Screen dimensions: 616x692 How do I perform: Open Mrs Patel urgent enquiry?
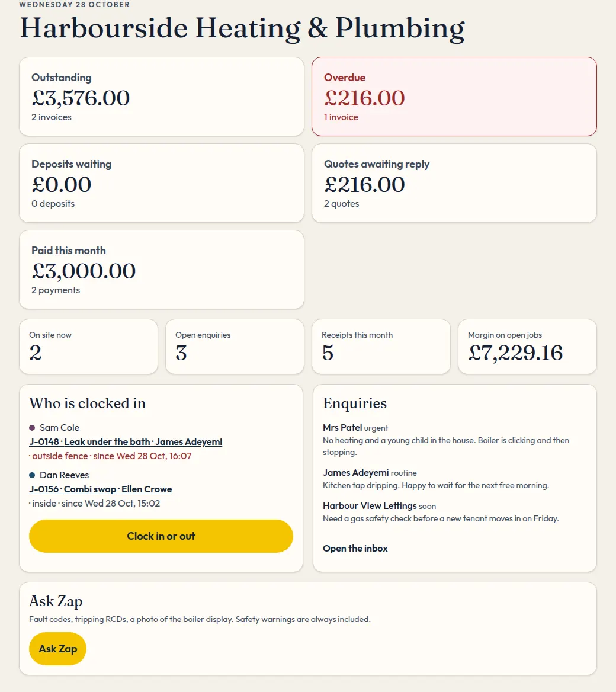pos(446,440)
